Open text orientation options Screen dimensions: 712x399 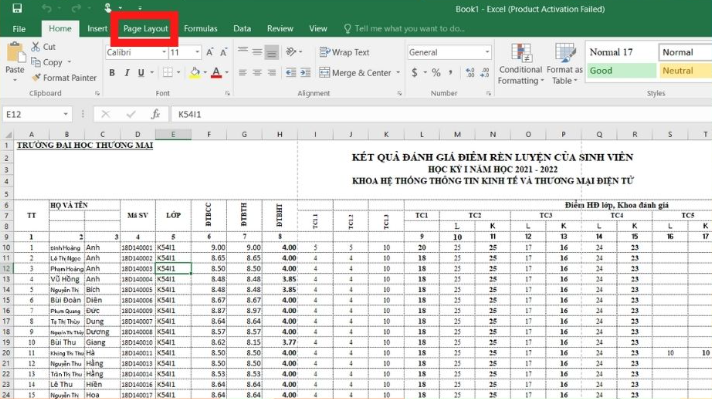click(293, 52)
